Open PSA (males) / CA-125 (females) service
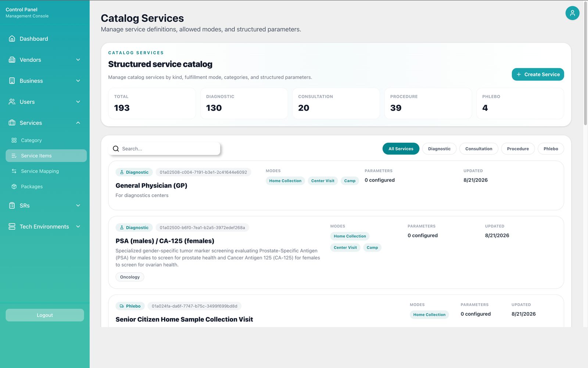This screenshot has width=588, height=368. pyautogui.click(x=165, y=241)
